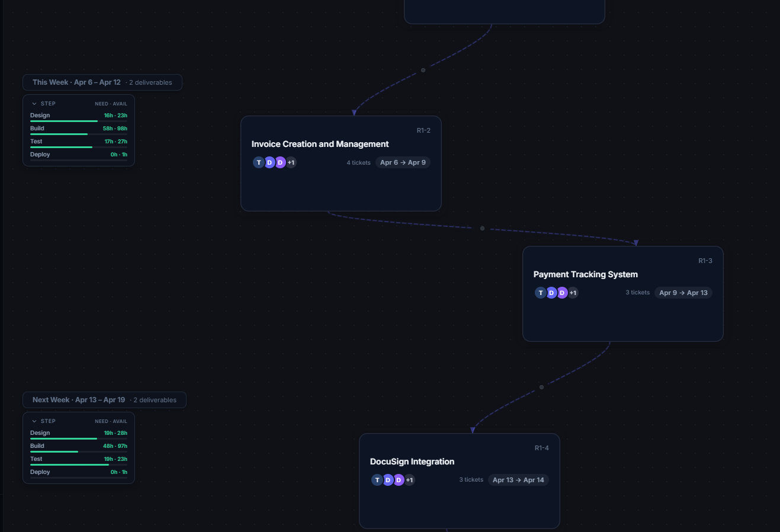The image size is (780, 532).
Task: Click the purple D avatar on Invoice card
Action: (x=280, y=162)
